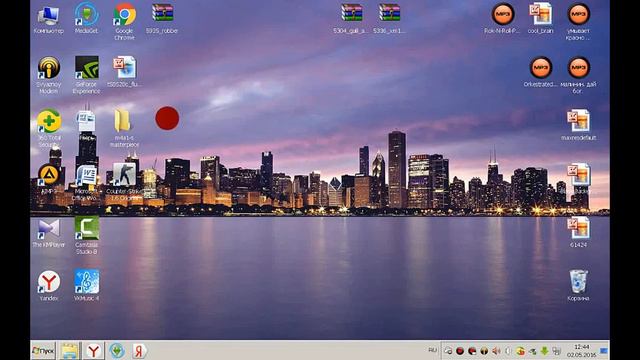Select the 5935_robbe archive file
Viewport: 640px width, 360px height.
tap(162, 19)
